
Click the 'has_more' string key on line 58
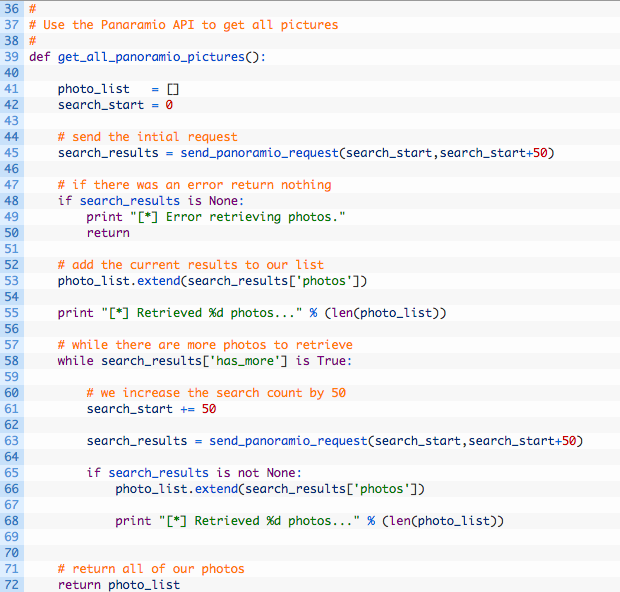245,361
